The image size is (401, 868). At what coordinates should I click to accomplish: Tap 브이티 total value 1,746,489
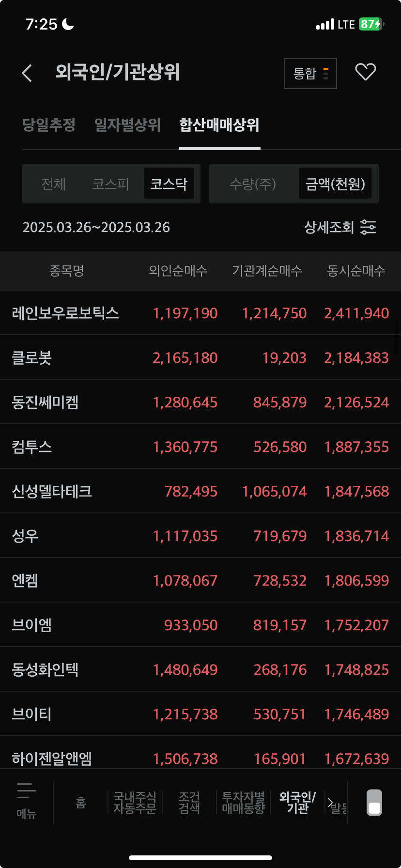(x=356, y=714)
